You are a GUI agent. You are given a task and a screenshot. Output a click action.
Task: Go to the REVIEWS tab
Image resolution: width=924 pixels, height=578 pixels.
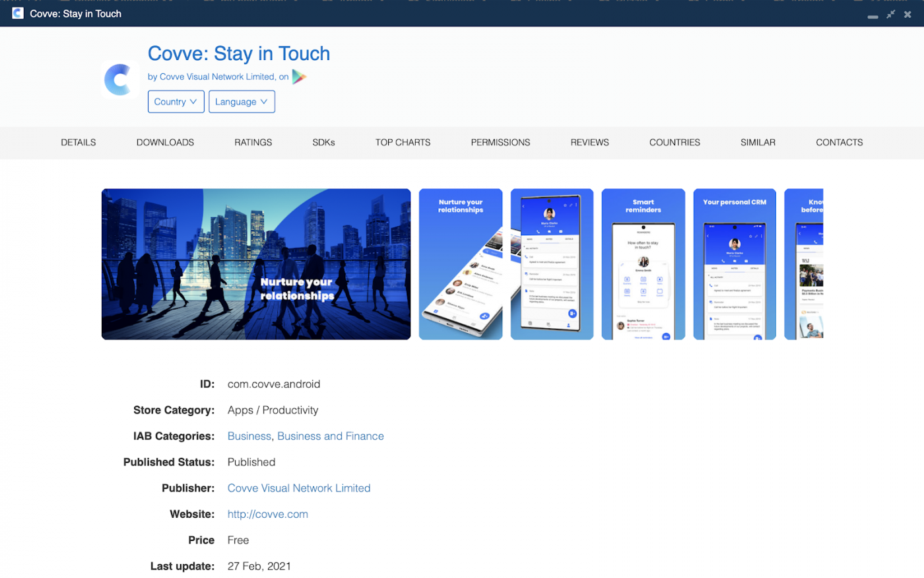click(x=589, y=142)
